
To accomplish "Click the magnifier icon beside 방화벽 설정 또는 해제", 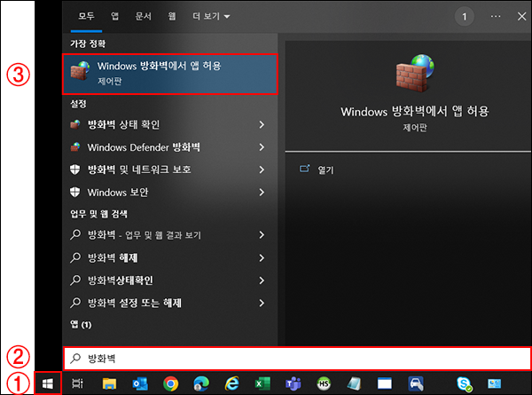I will (75, 303).
